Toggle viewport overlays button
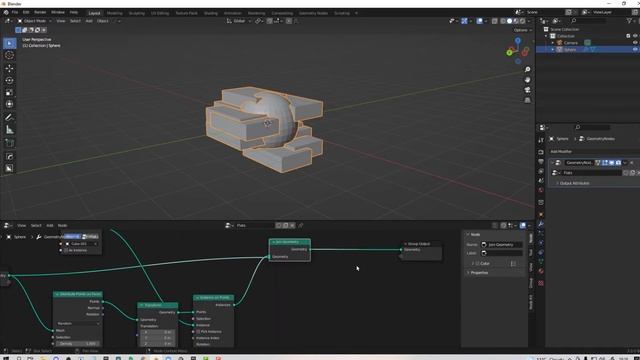 pyautogui.click(x=480, y=21)
